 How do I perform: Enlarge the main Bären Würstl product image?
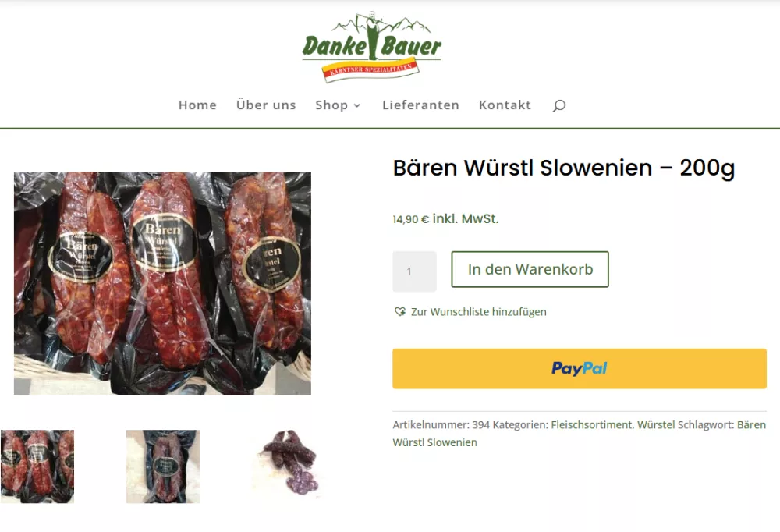click(x=162, y=283)
